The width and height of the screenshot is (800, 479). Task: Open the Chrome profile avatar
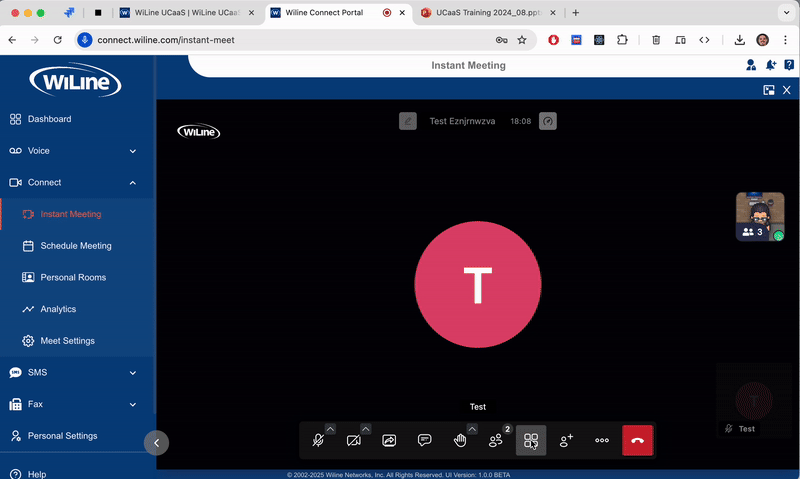click(x=763, y=40)
